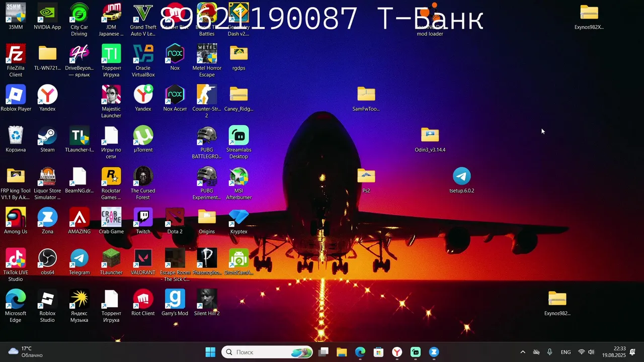Open Phasmophobia shortcut

click(x=207, y=262)
